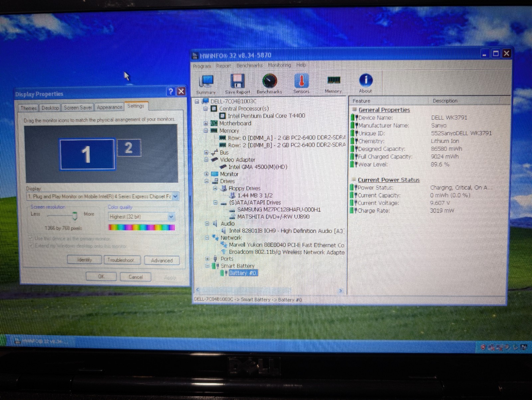Select Row: 0 [DIMM_A] memory module
The height and width of the screenshot is (400, 532).
coord(286,138)
